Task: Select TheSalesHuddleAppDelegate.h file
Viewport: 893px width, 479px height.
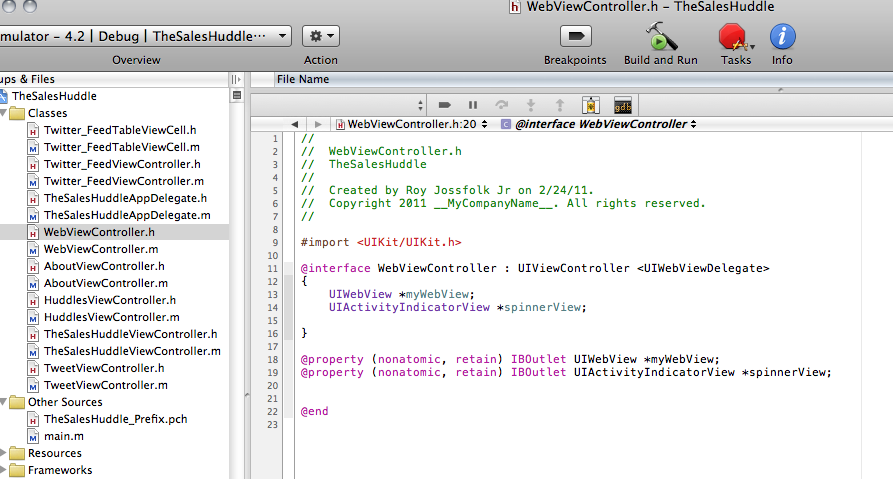Action: [x=125, y=199]
